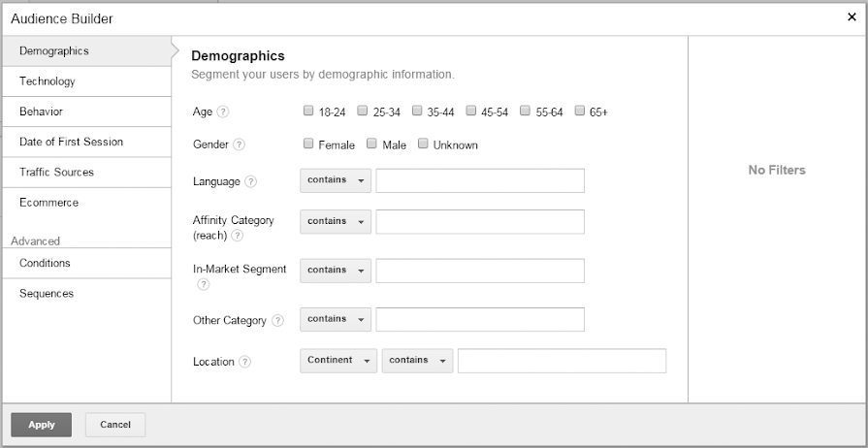This screenshot has width=868, height=448.
Task: Enable the Female gender checkbox
Action: click(x=308, y=144)
